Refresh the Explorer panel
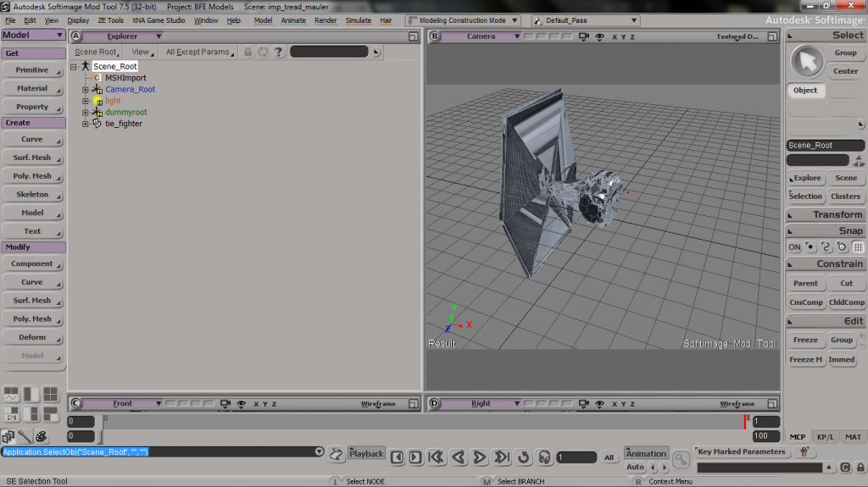The image size is (868, 487). (x=263, y=52)
